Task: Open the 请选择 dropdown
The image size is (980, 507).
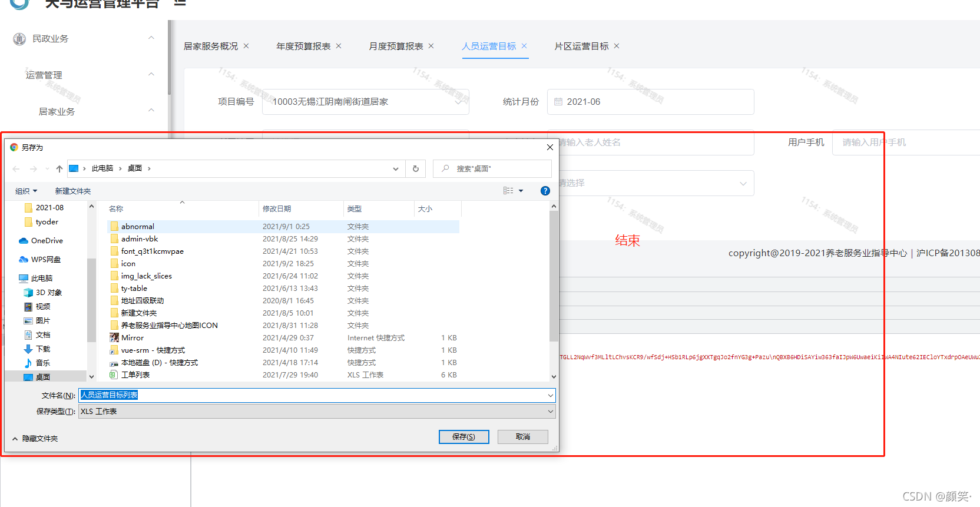Action: (651, 183)
